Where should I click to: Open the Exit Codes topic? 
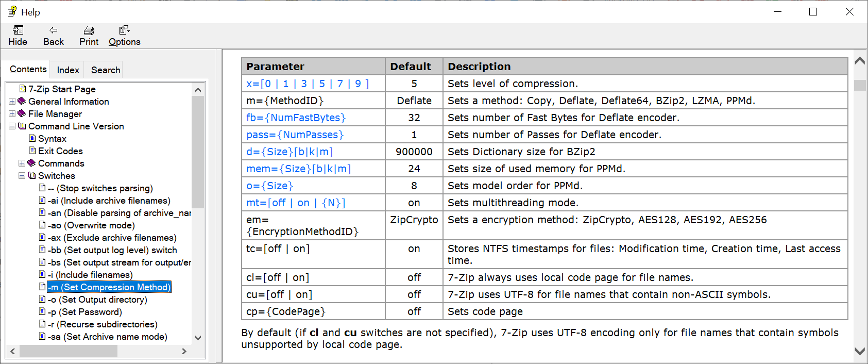click(60, 151)
